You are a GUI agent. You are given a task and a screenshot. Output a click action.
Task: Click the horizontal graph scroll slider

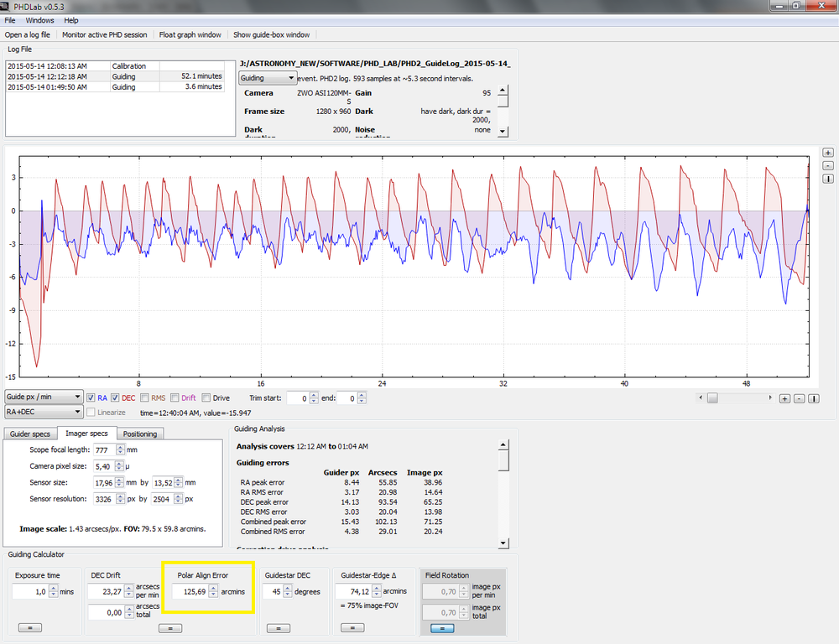pyautogui.click(x=713, y=398)
